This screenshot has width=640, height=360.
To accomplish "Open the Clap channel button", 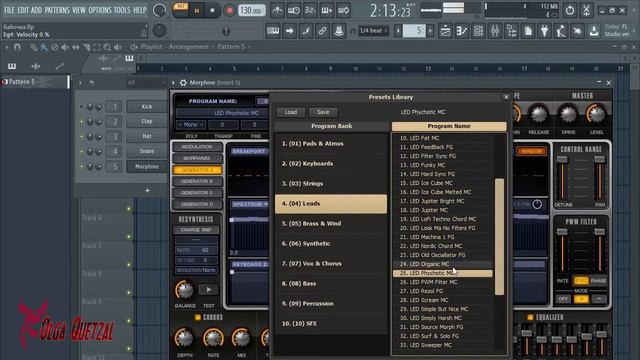I will pyautogui.click(x=147, y=122).
